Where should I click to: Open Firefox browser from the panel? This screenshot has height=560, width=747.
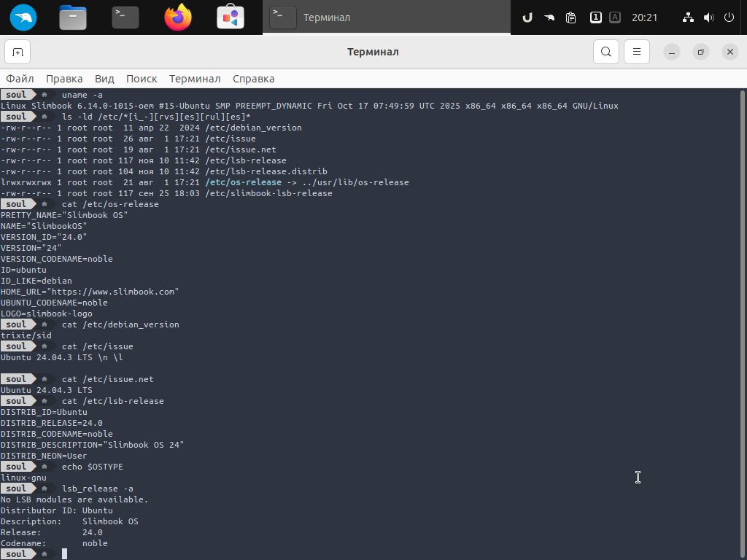pos(178,17)
